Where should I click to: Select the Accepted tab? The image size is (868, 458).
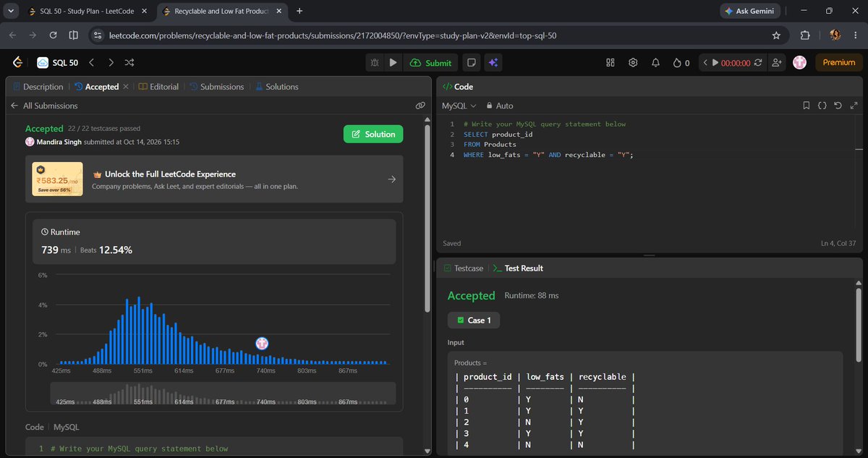[97, 87]
